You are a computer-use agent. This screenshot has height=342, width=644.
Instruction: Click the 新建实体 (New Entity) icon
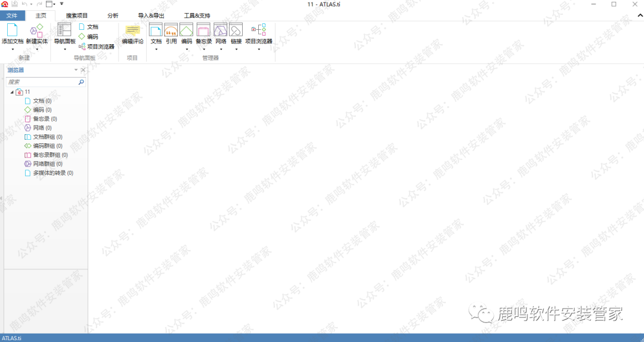click(36, 31)
